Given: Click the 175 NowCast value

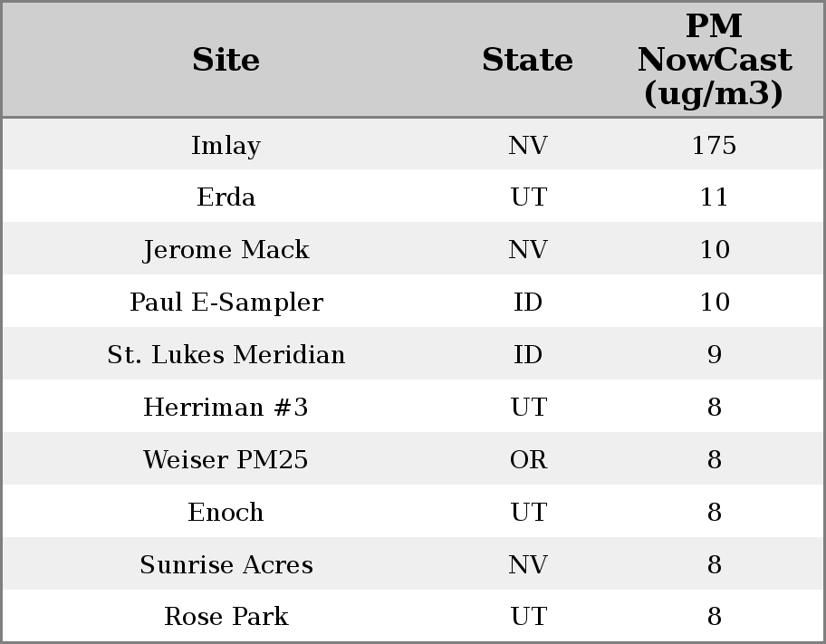Looking at the screenshot, I should coord(714,145).
